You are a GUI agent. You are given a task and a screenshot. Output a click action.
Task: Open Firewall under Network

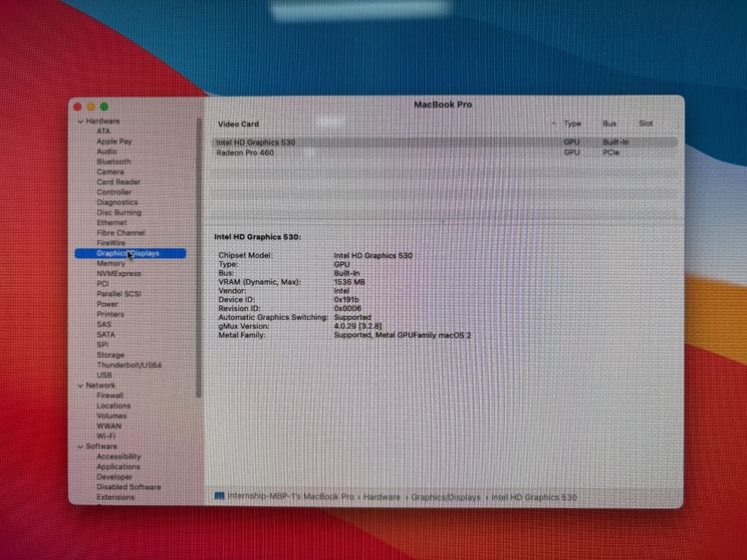coord(110,396)
